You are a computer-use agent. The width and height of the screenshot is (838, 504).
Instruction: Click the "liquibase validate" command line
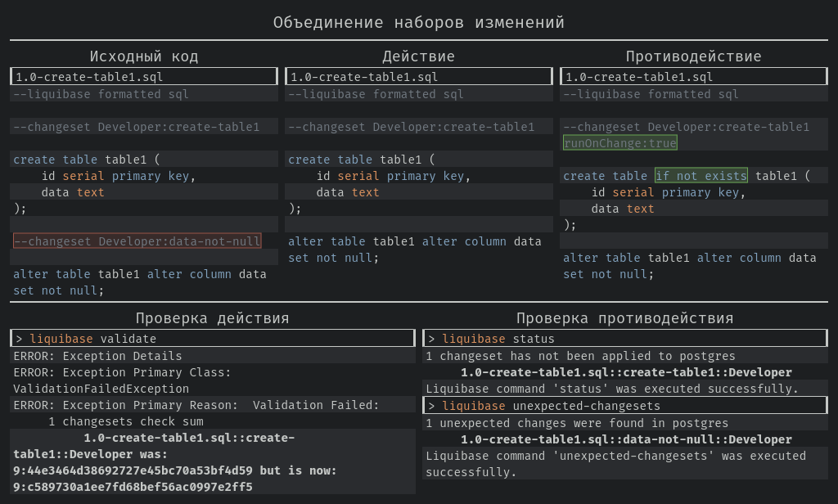[x=213, y=338]
